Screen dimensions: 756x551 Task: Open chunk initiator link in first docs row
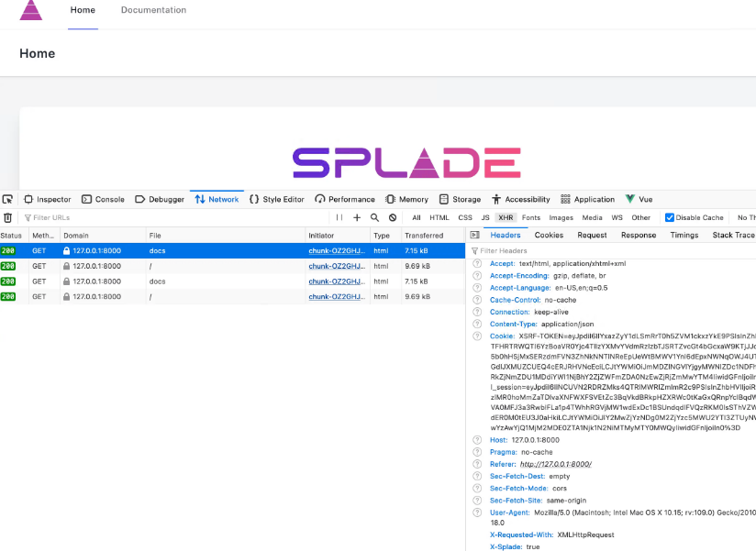tap(337, 250)
